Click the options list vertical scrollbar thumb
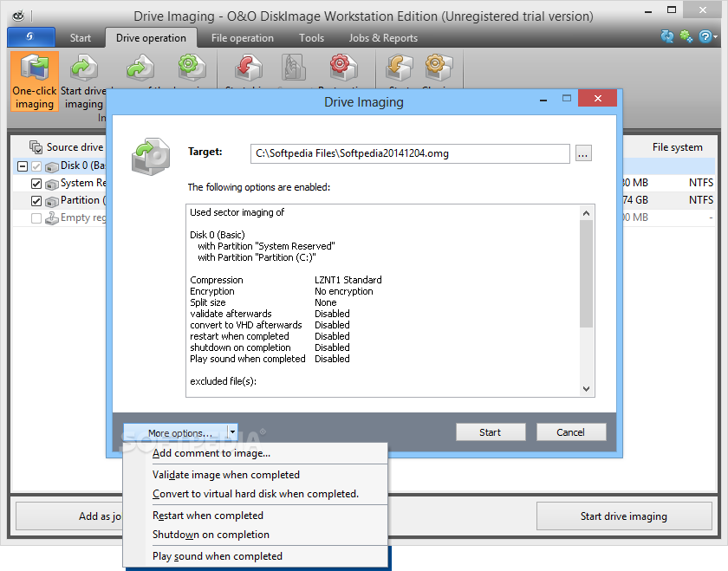728x571 pixels. tap(586, 274)
